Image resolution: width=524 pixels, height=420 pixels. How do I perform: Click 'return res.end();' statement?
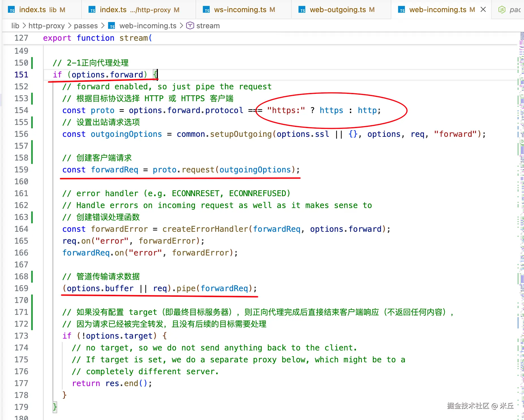[112, 383]
